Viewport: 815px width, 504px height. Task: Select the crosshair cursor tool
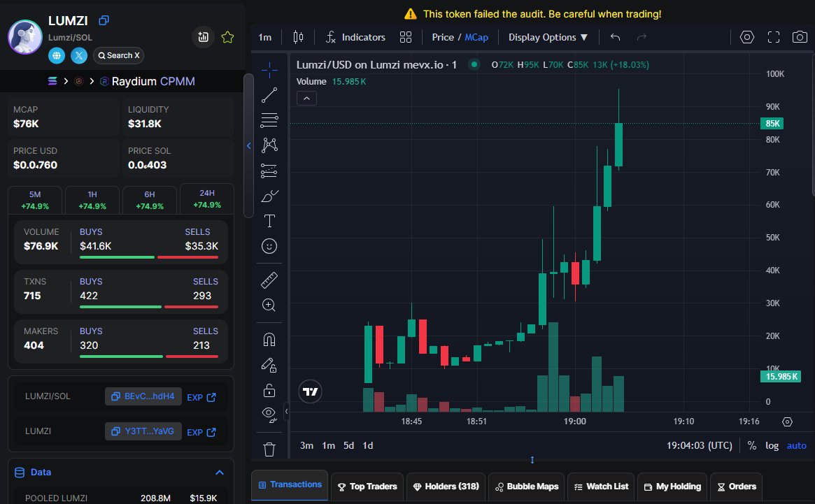[x=269, y=70]
